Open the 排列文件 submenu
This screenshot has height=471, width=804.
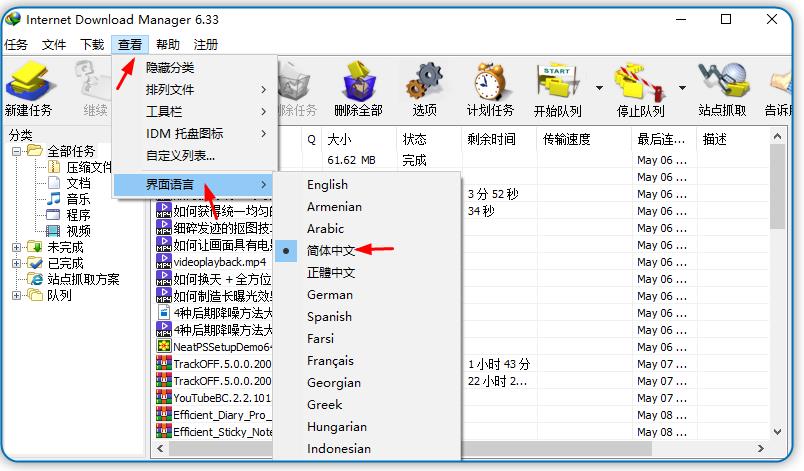click(x=195, y=90)
